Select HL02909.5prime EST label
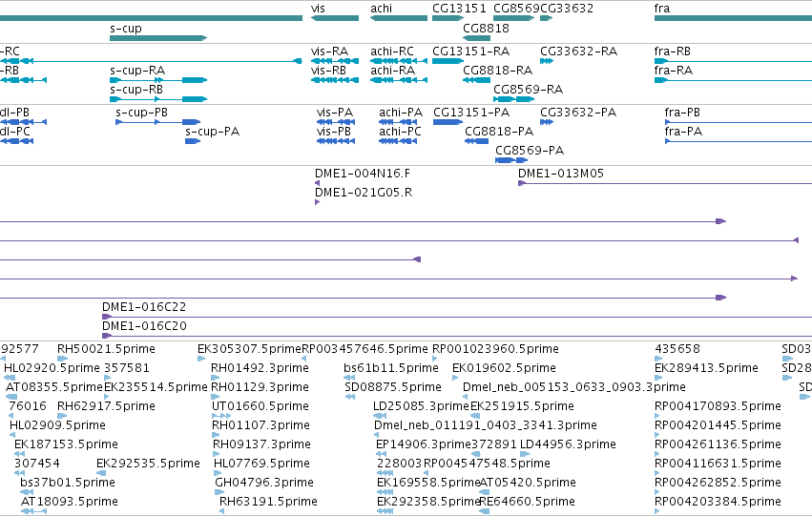 pos(57,425)
